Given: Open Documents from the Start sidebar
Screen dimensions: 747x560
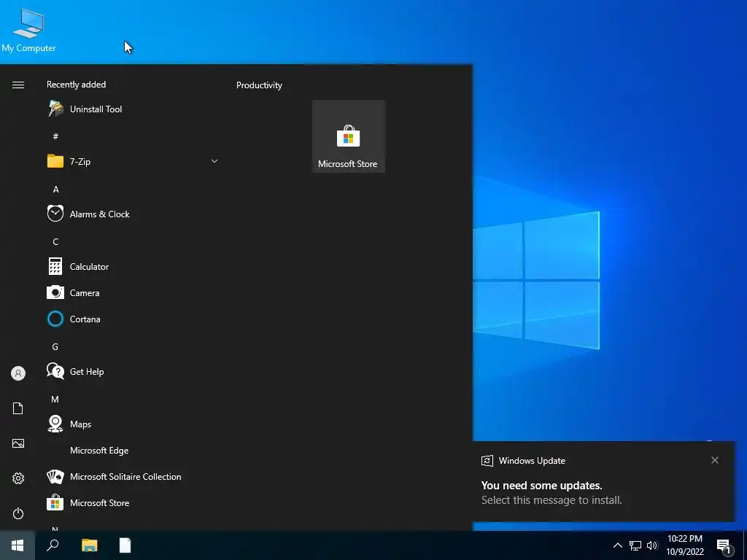Looking at the screenshot, I should (18, 408).
